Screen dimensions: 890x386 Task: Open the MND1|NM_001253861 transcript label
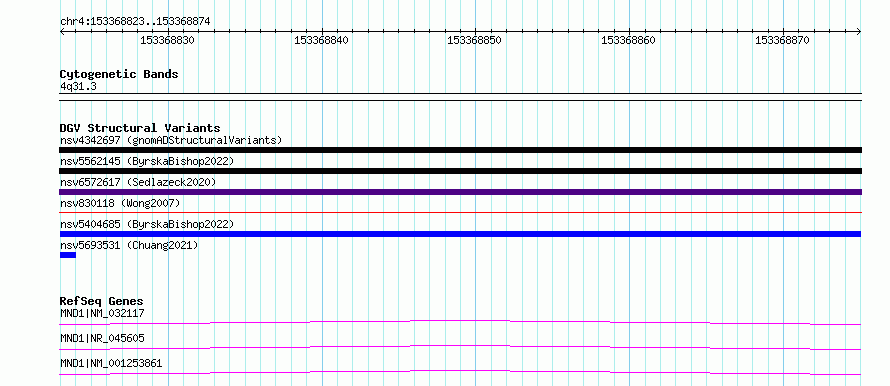pos(111,363)
